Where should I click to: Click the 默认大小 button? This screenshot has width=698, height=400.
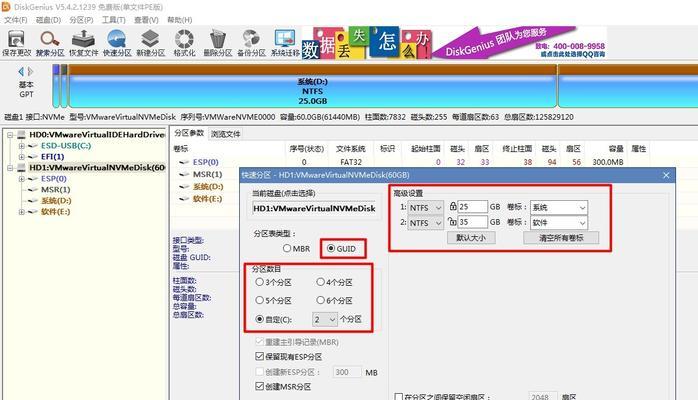point(471,238)
